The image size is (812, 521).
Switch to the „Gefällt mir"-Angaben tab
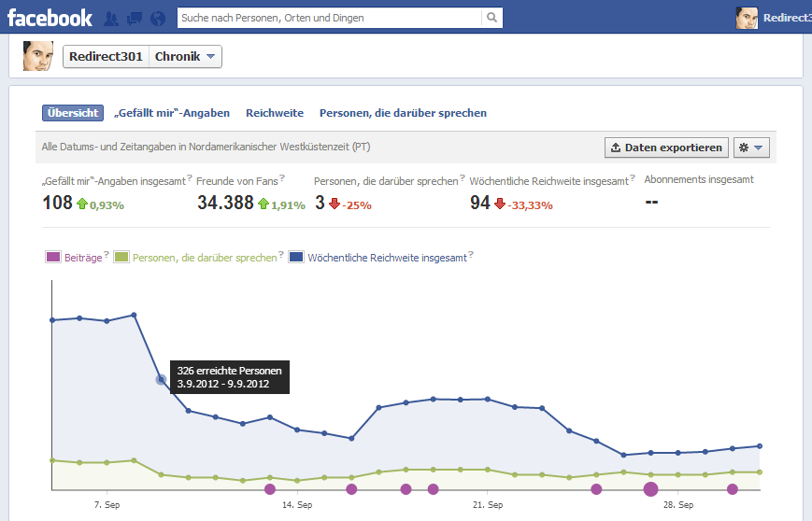[171, 113]
